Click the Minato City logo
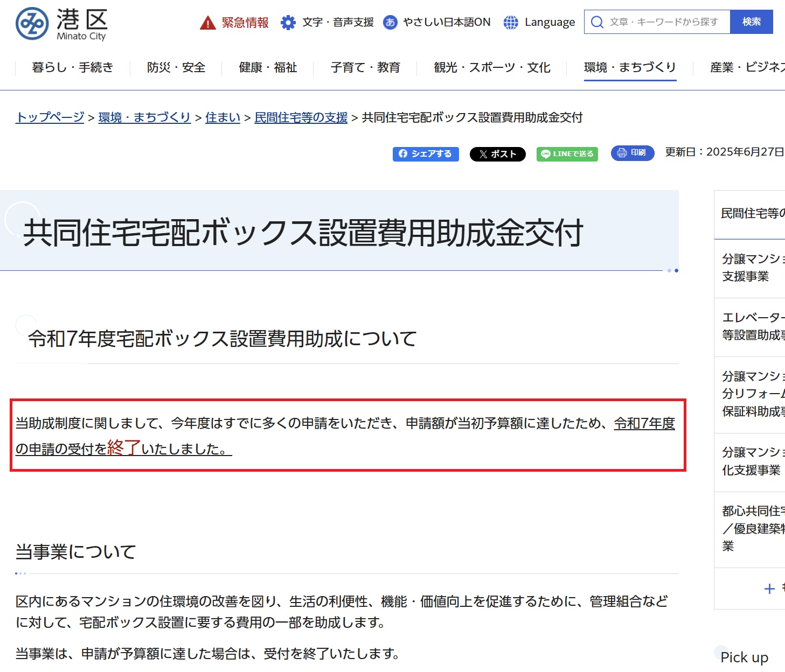 pyautogui.click(x=61, y=24)
